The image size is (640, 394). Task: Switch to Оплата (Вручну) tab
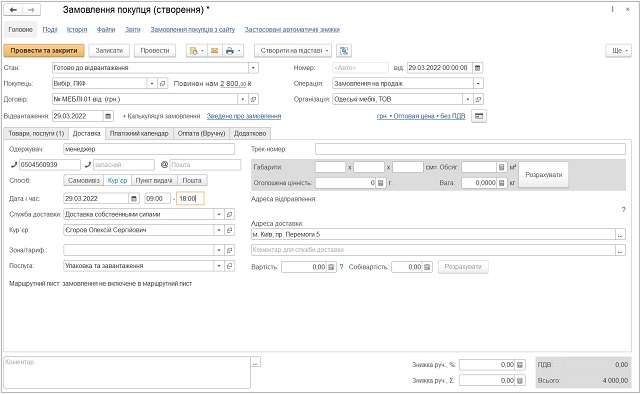[x=202, y=134]
